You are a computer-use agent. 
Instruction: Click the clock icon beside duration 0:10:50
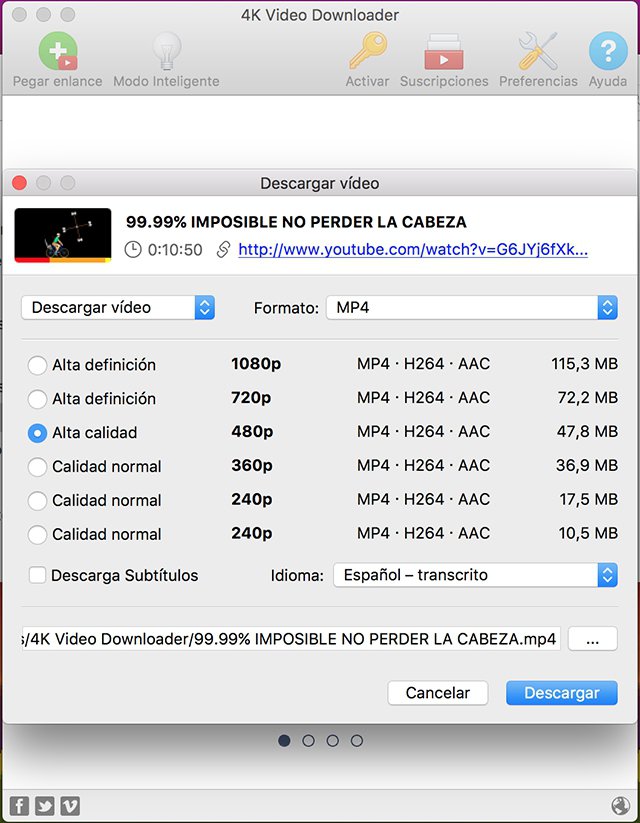133,249
